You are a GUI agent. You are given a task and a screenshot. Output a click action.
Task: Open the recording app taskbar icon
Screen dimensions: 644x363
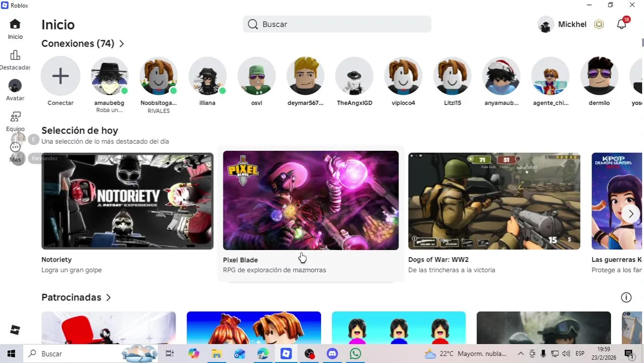(309, 354)
